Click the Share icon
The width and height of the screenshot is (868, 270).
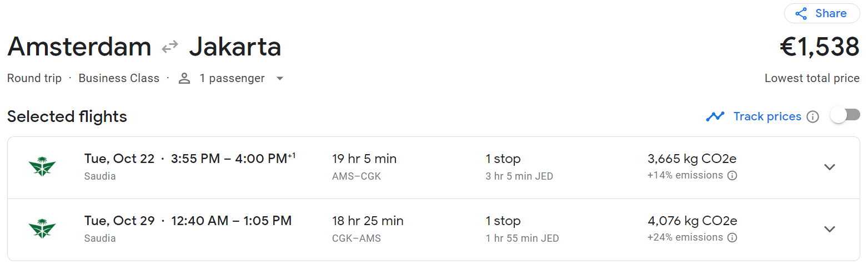click(x=801, y=14)
